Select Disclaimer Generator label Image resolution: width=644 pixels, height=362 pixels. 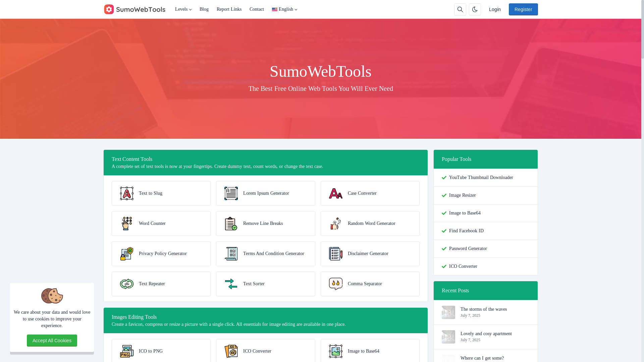point(368,254)
